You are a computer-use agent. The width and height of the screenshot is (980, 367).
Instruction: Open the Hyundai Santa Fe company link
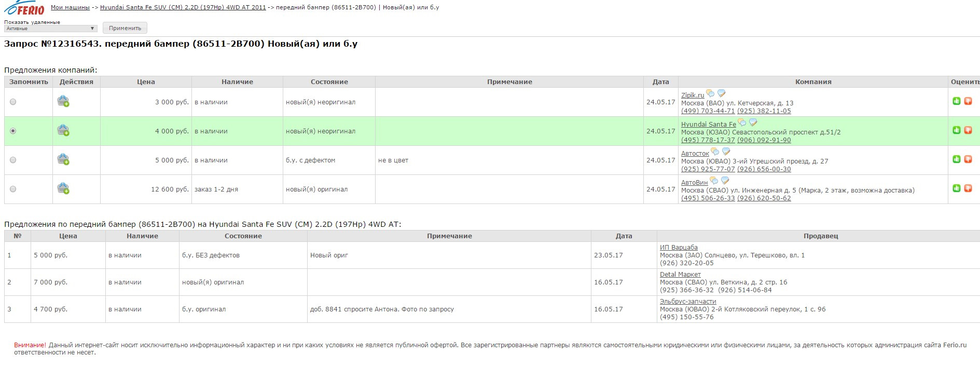[x=709, y=125]
